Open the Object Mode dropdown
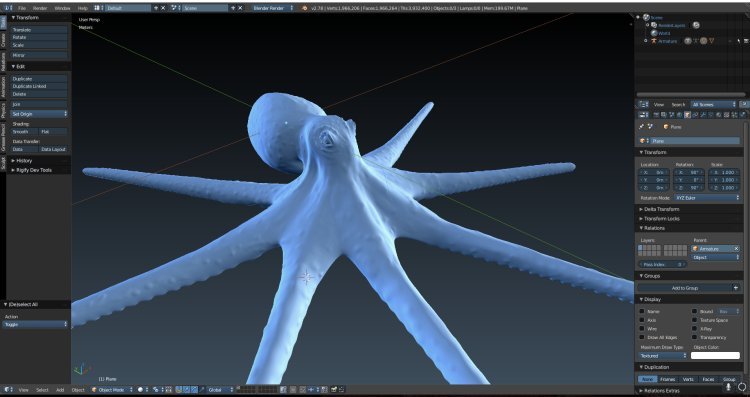 click(111, 390)
